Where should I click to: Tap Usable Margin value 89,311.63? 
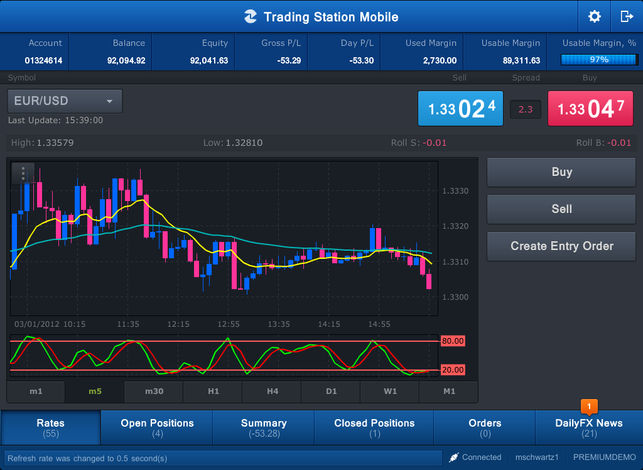(521, 61)
